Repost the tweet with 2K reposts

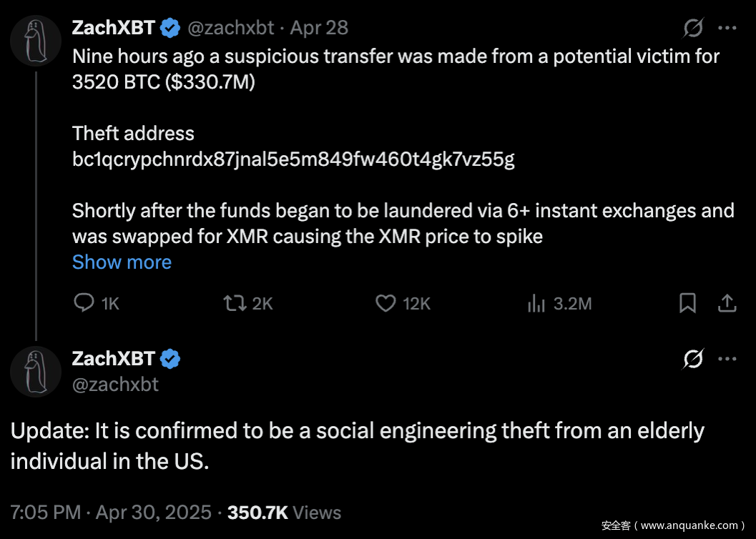pos(234,303)
